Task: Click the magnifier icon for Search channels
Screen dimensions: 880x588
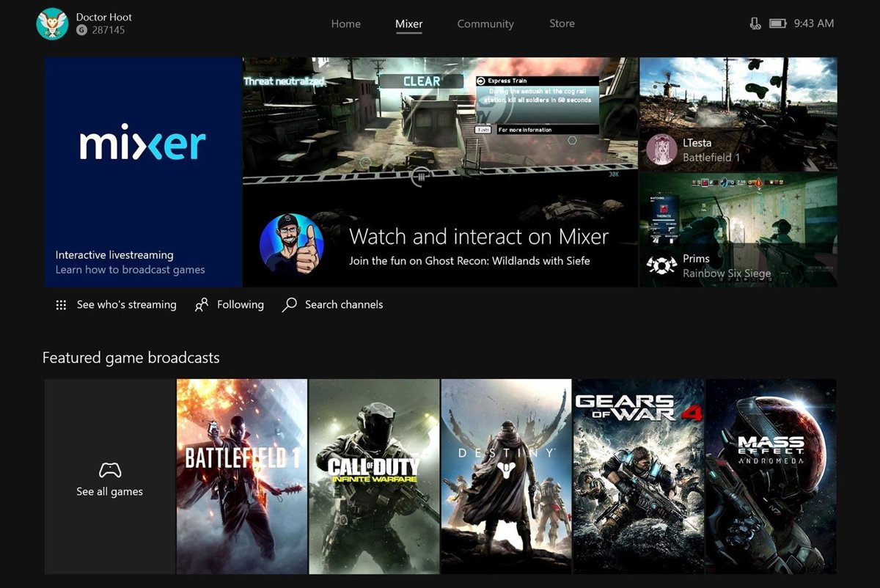Action: coord(290,305)
